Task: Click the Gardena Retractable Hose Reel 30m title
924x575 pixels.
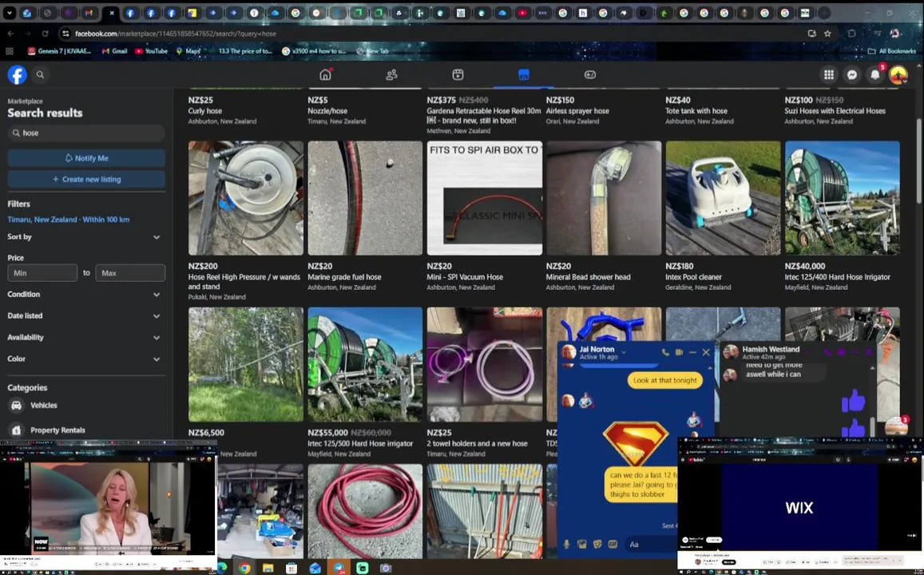Action: coord(484,116)
